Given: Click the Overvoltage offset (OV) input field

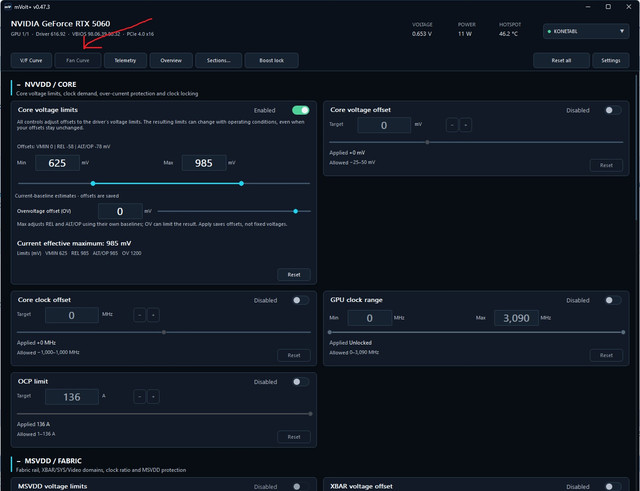Looking at the screenshot, I should click(120, 211).
